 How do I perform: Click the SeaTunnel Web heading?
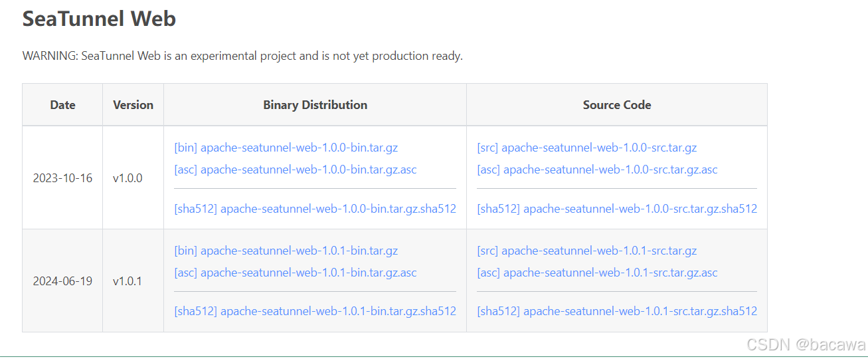[x=99, y=19]
